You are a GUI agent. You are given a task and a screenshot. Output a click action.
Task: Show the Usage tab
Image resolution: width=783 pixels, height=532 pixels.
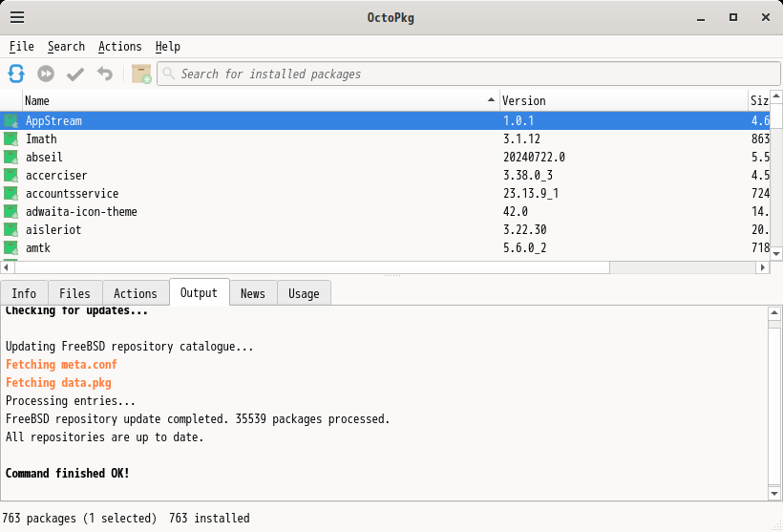tap(304, 293)
